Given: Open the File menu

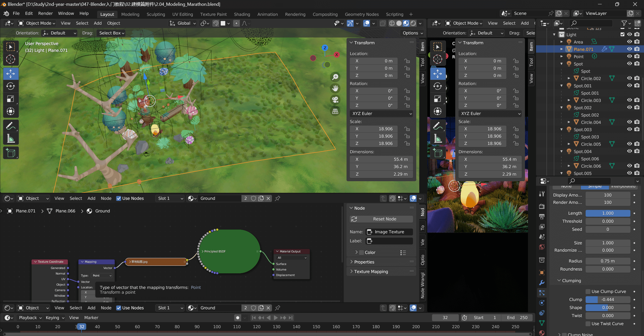Looking at the screenshot, I should point(16,13).
